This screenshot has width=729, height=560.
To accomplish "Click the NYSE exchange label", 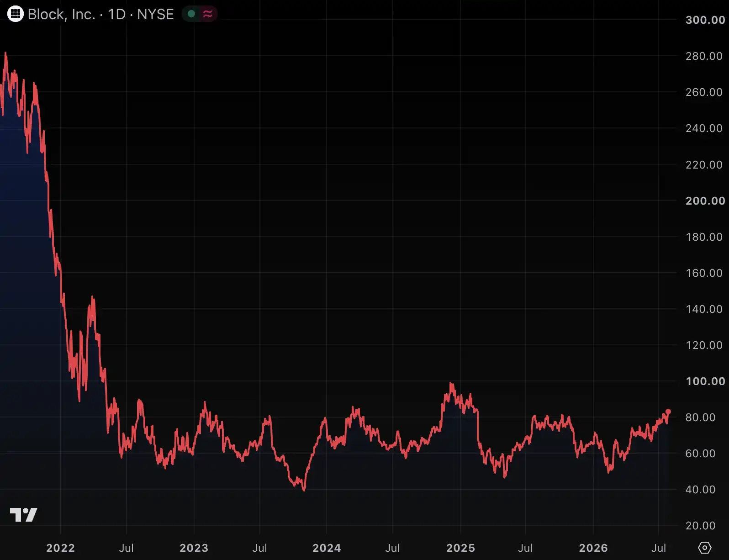I will 155,14.
